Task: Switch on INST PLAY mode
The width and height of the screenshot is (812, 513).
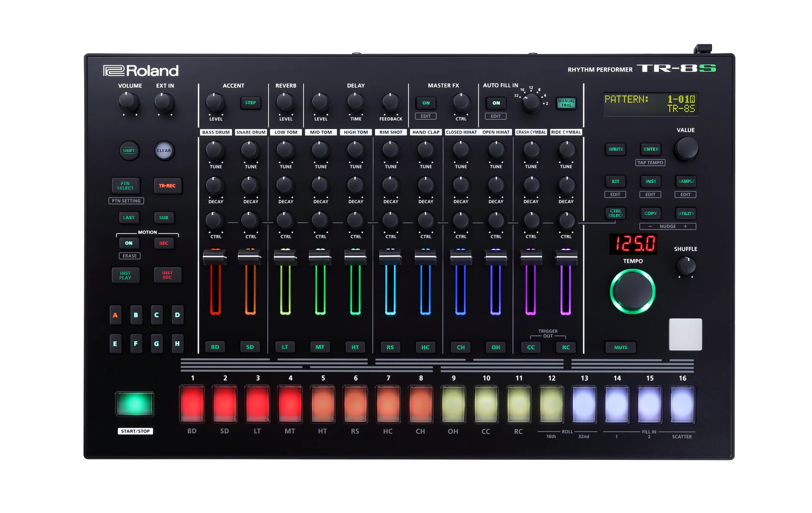Action: point(125,275)
